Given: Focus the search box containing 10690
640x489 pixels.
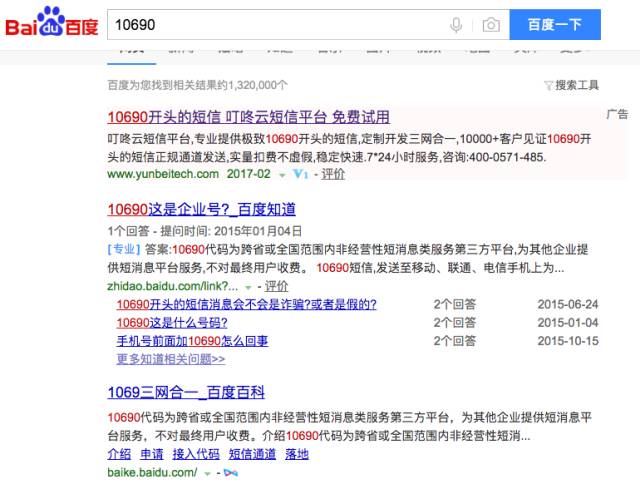Looking at the screenshot, I should tap(308, 24).
